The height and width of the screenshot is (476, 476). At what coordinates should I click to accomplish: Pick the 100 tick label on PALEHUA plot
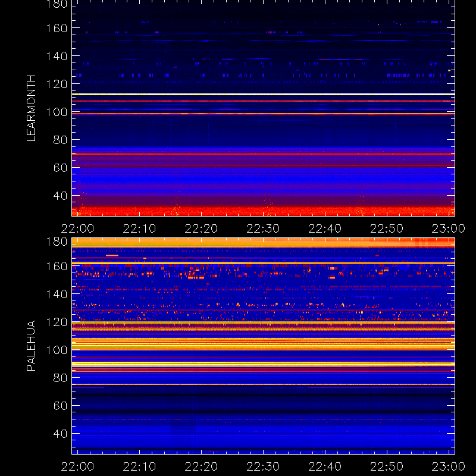(57, 350)
